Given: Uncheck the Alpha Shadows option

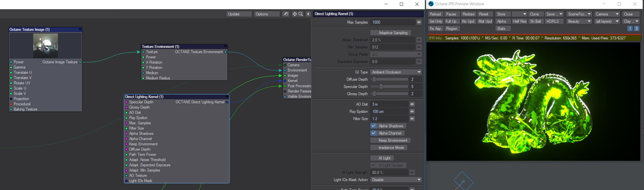Looking at the screenshot, I should click(x=388, y=126).
